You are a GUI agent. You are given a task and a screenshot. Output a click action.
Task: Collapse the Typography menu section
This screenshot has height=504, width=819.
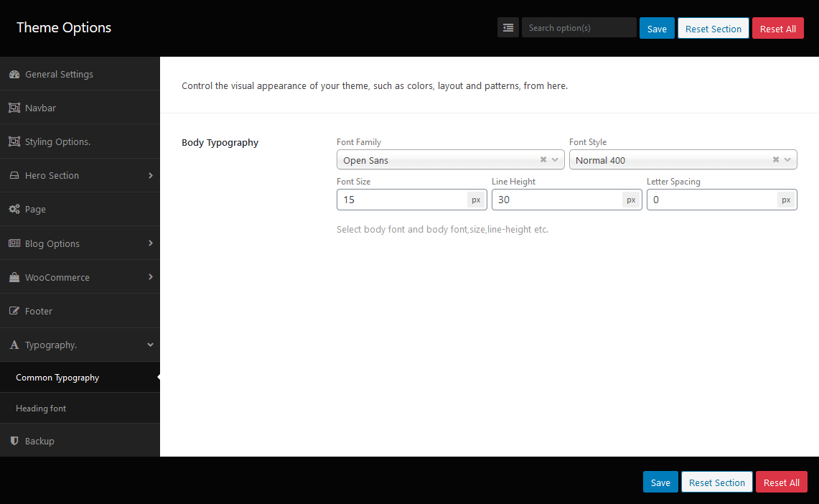pos(150,345)
